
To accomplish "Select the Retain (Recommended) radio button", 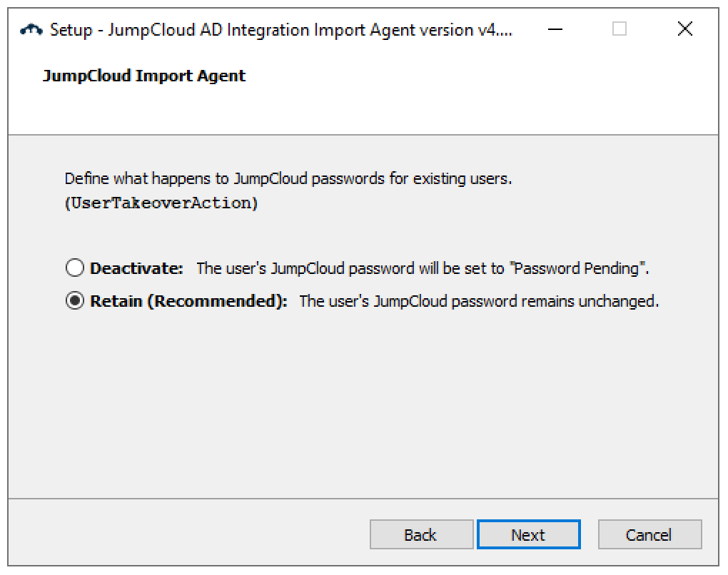I will tap(74, 301).
